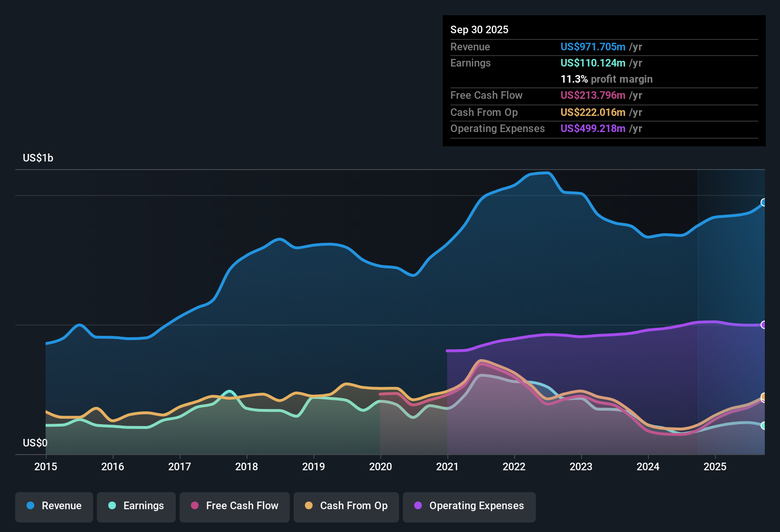The image size is (780, 532).
Task: Click the Cash From Op orange dot icon
Action: click(308, 506)
